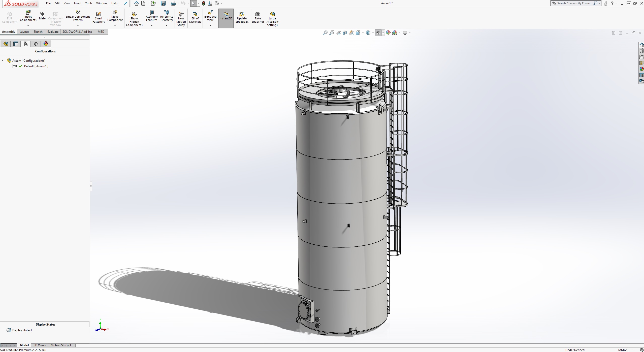This screenshot has height=352, width=644.
Task: Click the Help question mark button
Action: tap(612, 3)
